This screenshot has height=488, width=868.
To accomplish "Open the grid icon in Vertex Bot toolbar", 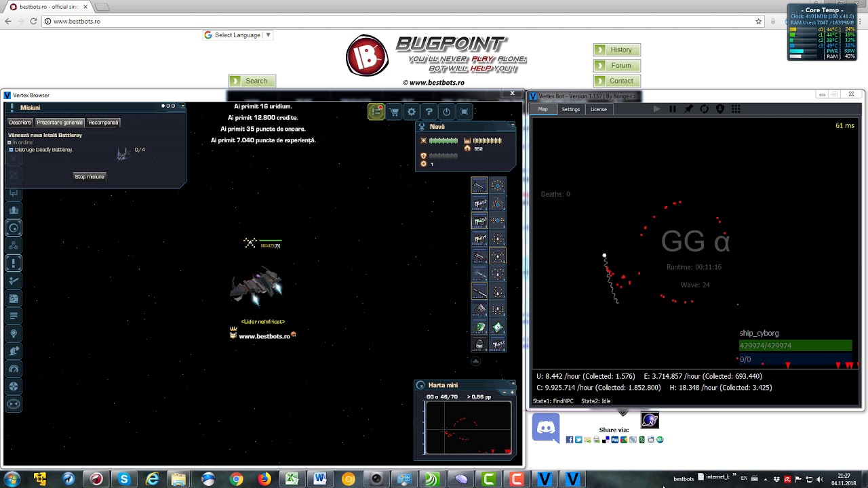I will pos(736,109).
